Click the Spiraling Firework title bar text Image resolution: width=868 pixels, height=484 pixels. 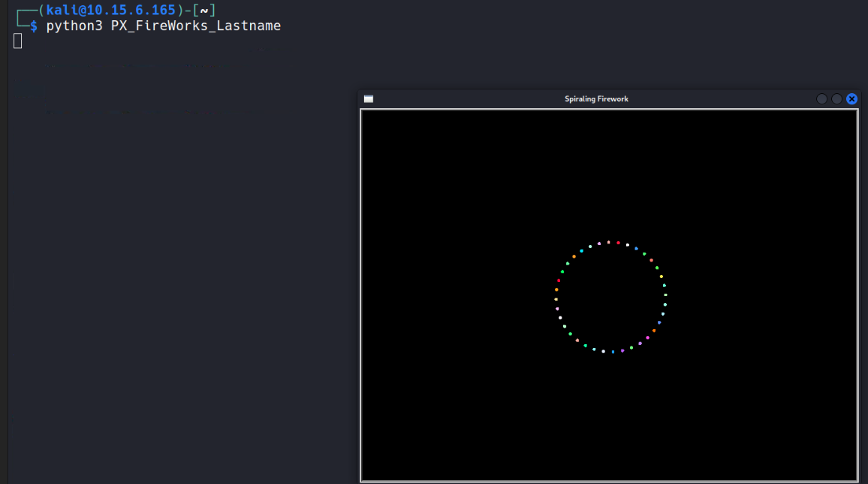pyautogui.click(x=596, y=99)
